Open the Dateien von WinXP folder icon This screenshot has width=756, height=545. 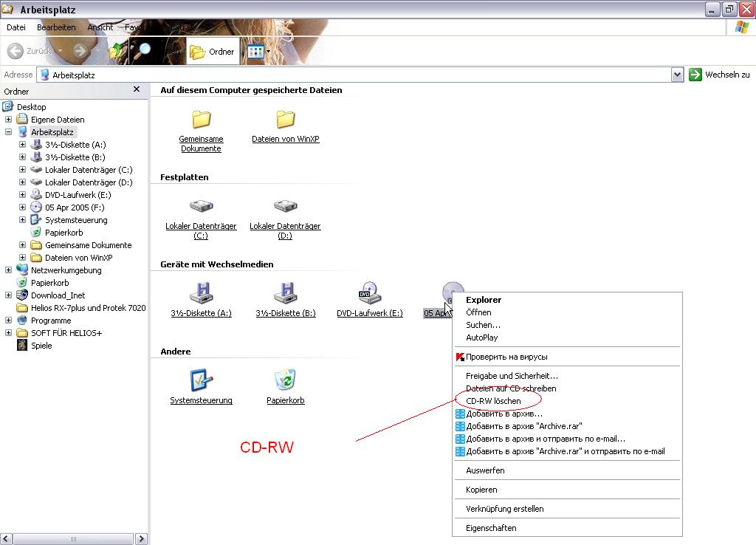pyautogui.click(x=286, y=119)
